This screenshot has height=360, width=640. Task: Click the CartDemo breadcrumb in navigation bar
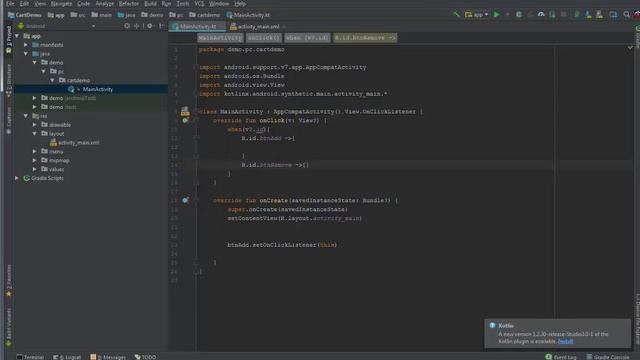click(25, 15)
